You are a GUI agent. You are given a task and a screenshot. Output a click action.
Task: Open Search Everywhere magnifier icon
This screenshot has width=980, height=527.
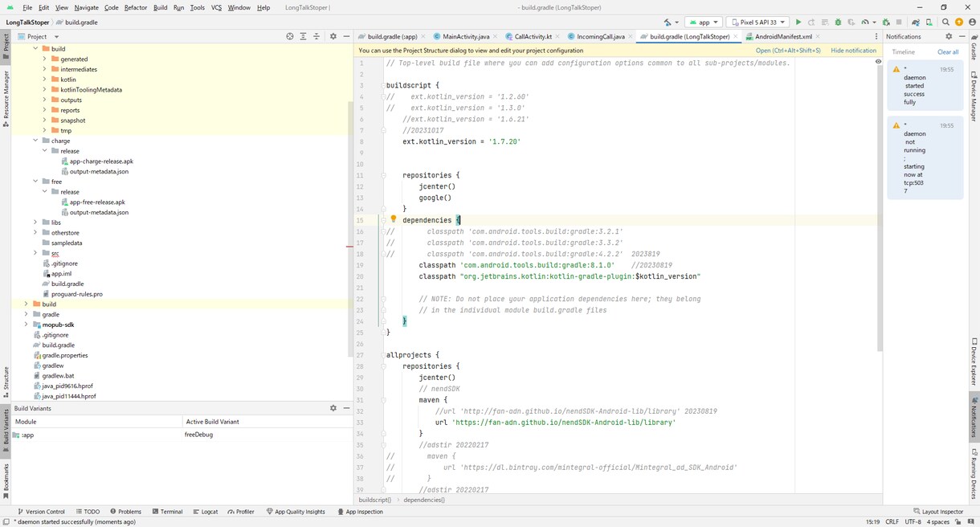tap(945, 22)
